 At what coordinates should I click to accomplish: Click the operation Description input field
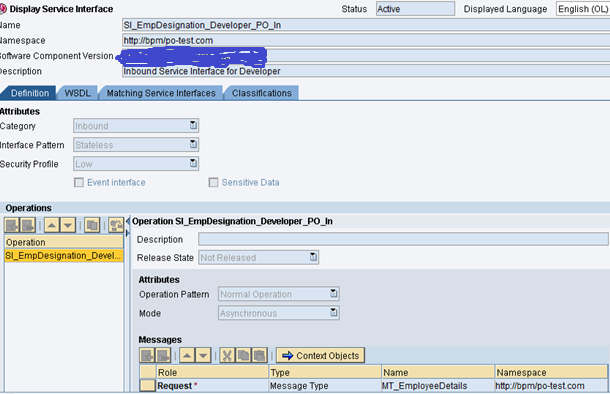[x=403, y=239]
